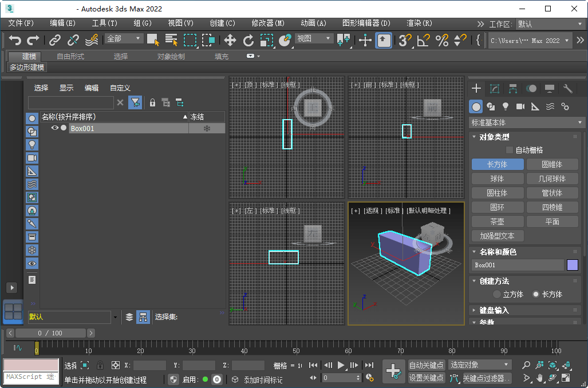Image resolution: width=588 pixels, height=388 pixels.
Task: Select the Select and Move tool
Action: (x=230, y=41)
